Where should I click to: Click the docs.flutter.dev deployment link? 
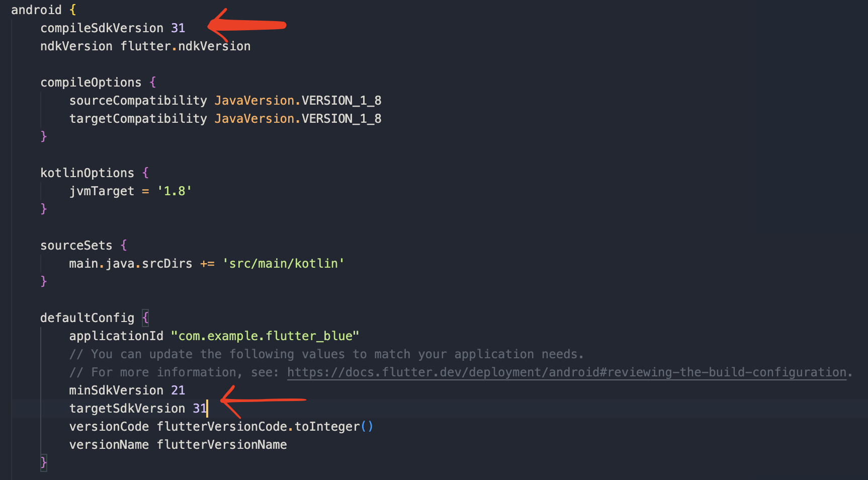pos(567,372)
